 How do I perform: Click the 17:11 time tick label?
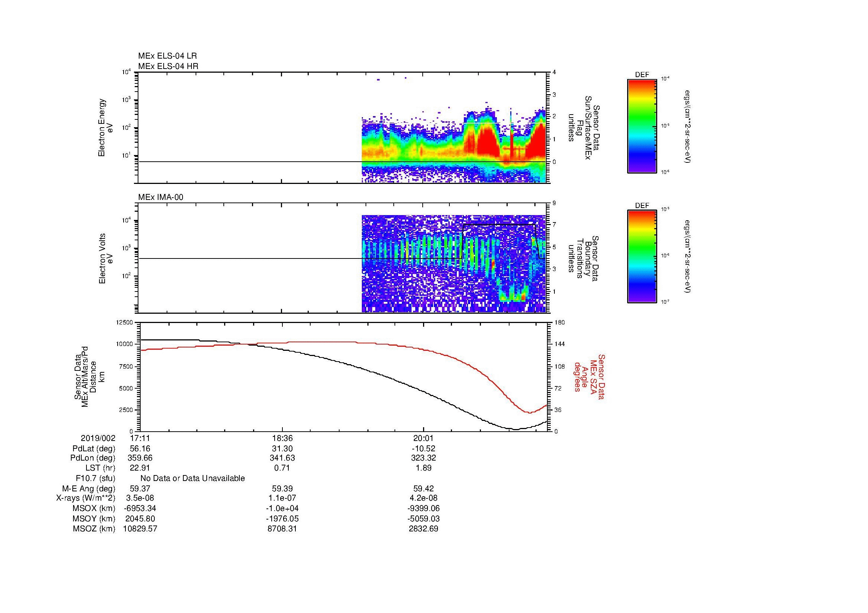tap(140, 438)
